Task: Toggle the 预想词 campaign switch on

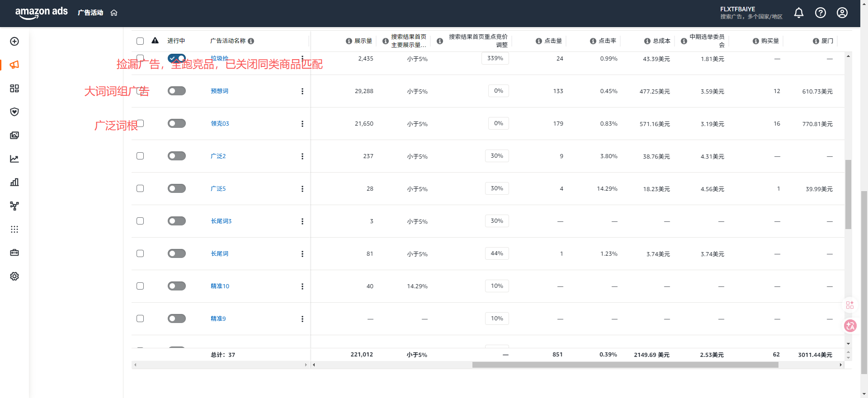Action: point(177,91)
